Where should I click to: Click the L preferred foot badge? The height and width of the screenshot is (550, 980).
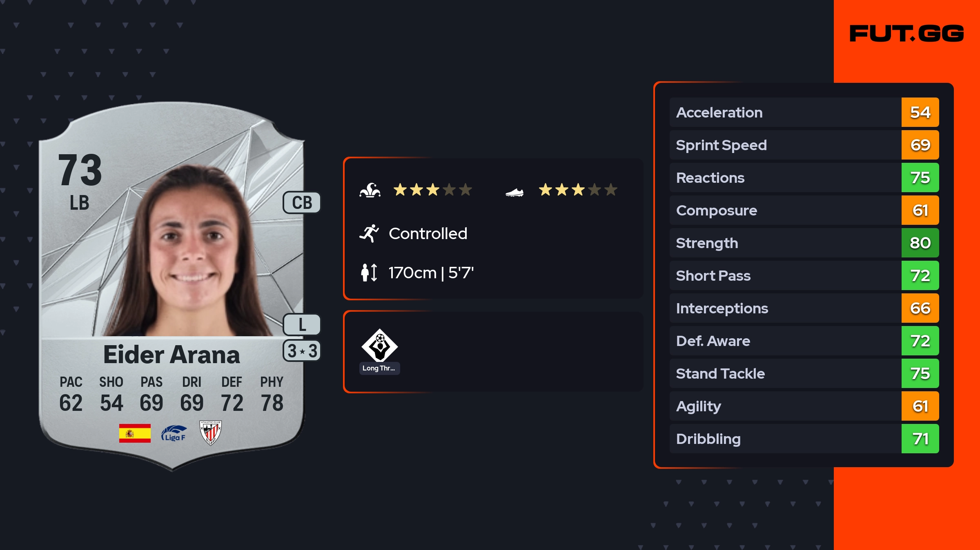click(x=302, y=325)
